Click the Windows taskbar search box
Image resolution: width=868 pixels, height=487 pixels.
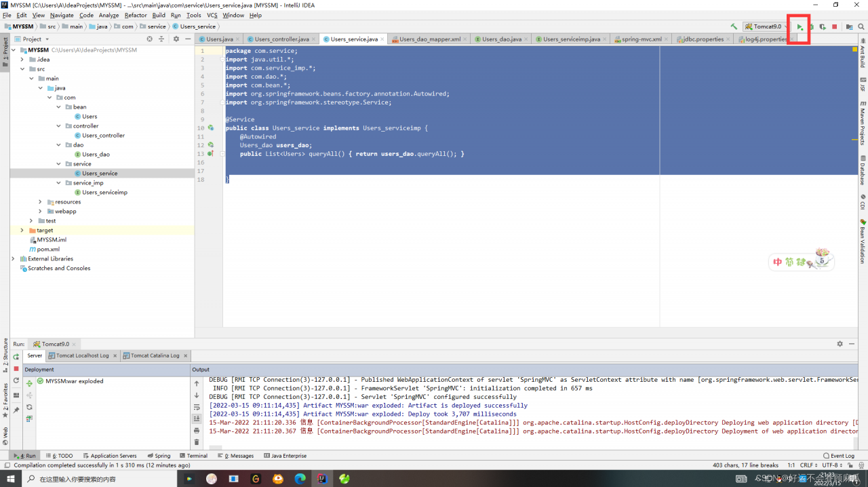pyautogui.click(x=99, y=479)
